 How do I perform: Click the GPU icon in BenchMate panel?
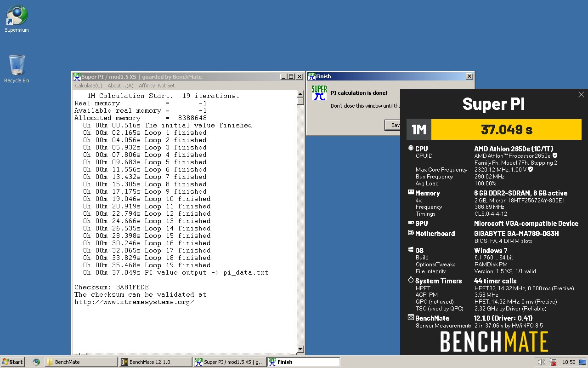tap(411, 223)
